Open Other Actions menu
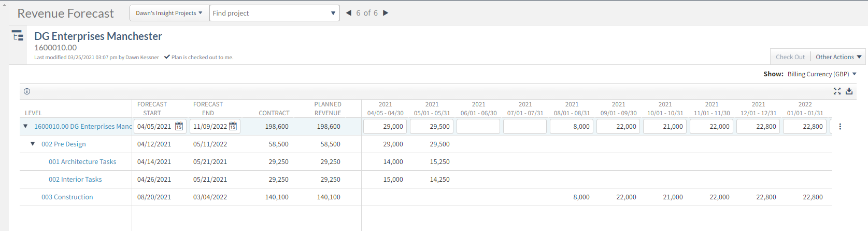This screenshot has height=231, width=868. (838, 57)
